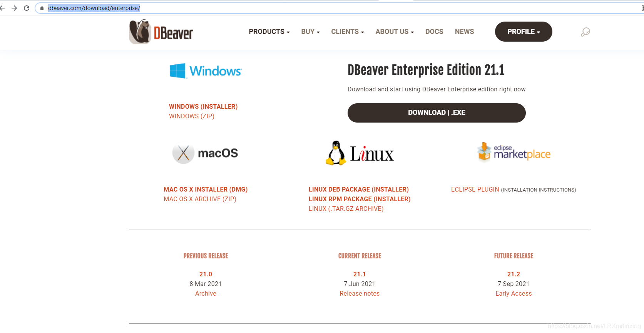
Task: Open version 21.1 current release link
Action: [360, 274]
